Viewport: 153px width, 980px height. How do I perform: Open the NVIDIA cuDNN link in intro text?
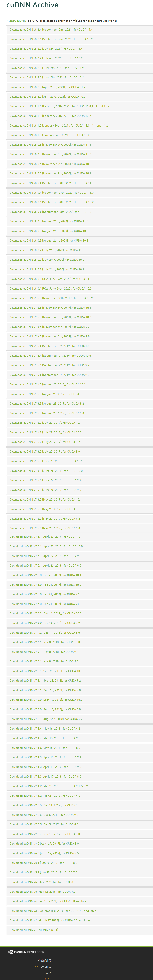pyautogui.click(x=16, y=21)
